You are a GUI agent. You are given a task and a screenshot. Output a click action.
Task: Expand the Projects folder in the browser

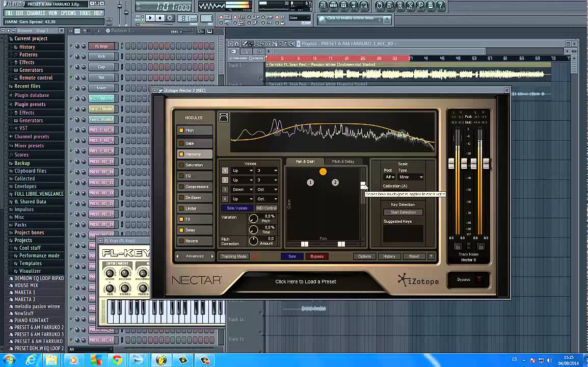click(x=23, y=240)
